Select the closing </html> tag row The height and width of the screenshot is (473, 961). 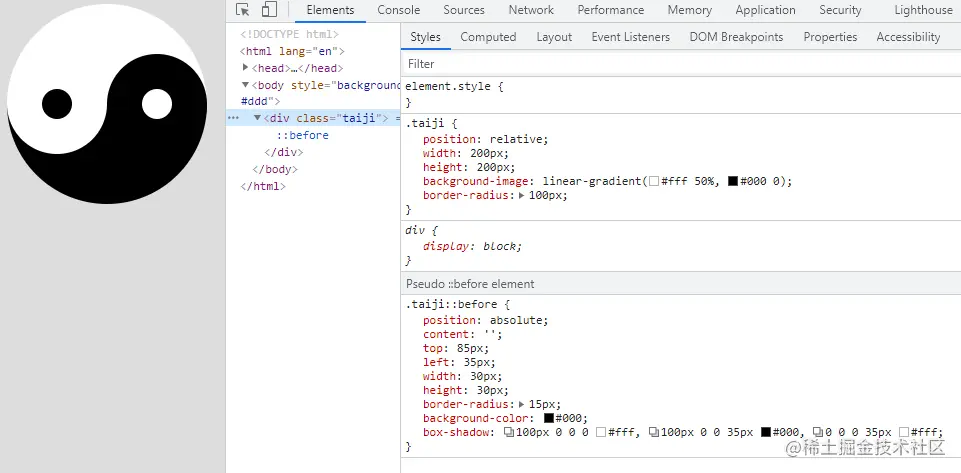263,186
